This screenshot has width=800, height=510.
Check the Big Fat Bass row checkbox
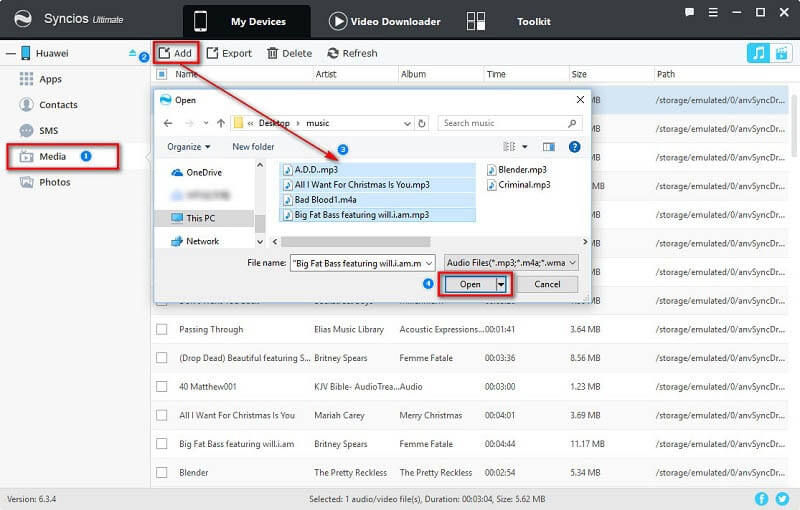(162, 444)
